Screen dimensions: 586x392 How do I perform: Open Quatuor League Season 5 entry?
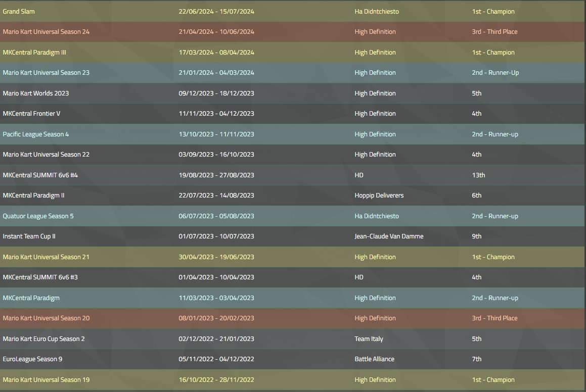pyautogui.click(x=38, y=216)
